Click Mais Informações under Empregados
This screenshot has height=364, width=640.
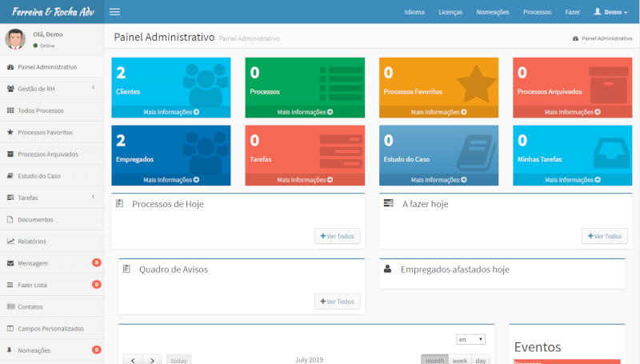pos(171,180)
